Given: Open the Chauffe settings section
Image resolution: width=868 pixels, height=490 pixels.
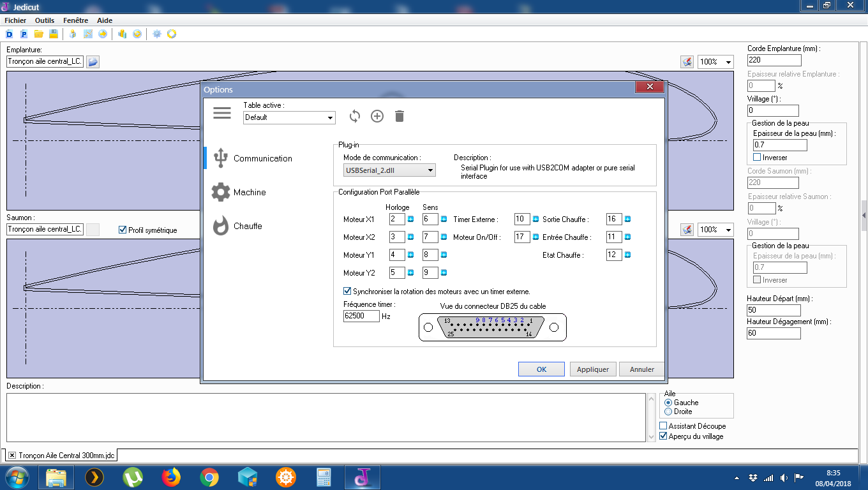Looking at the screenshot, I should tap(247, 226).
